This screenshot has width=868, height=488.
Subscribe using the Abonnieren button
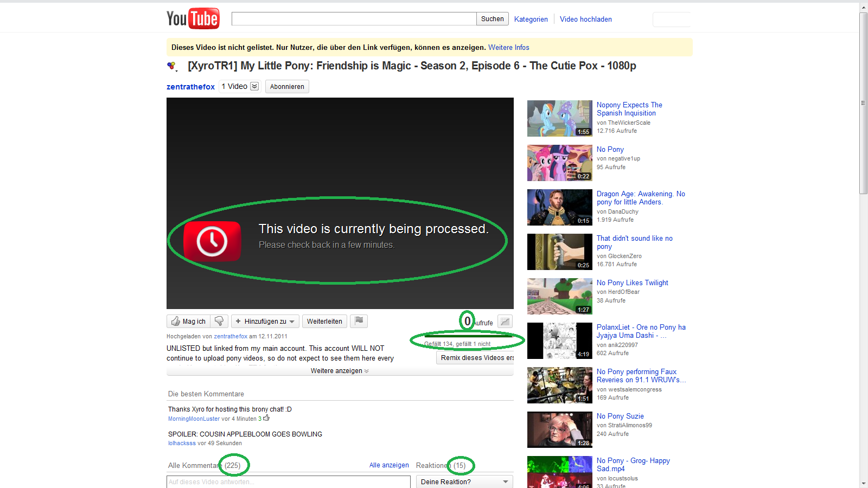pyautogui.click(x=287, y=87)
